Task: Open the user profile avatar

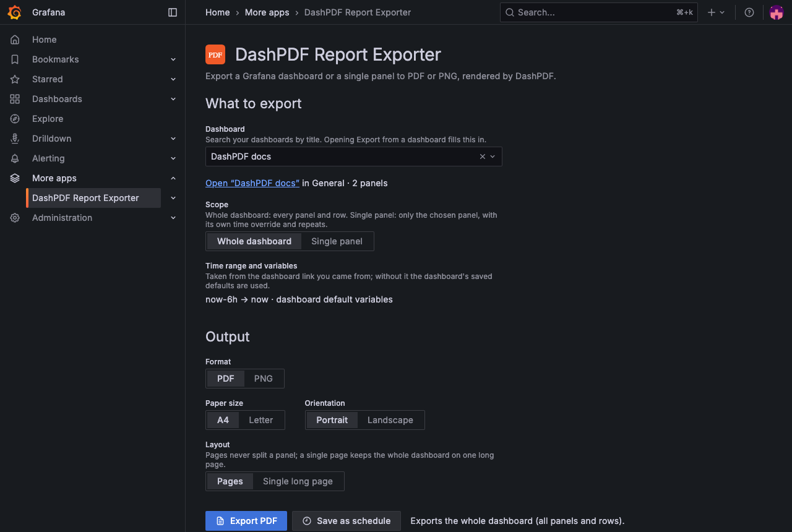Action: click(777, 12)
